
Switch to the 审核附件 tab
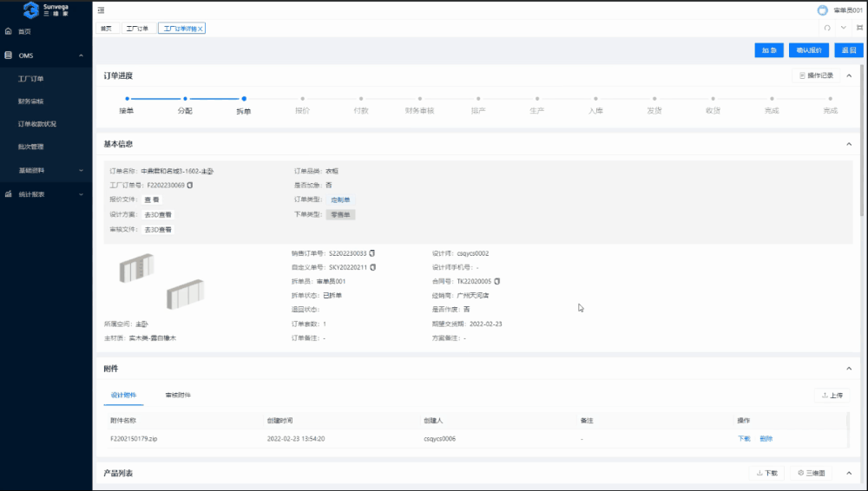(x=178, y=395)
